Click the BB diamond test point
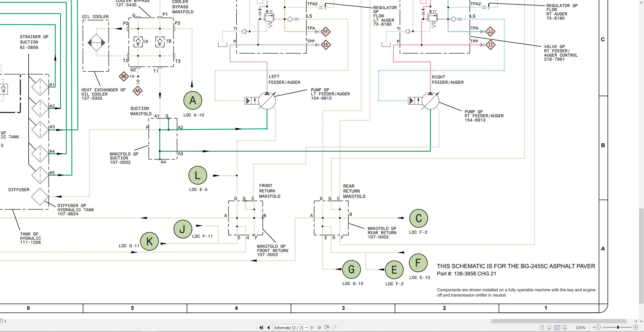 pyautogui.click(x=124, y=76)
